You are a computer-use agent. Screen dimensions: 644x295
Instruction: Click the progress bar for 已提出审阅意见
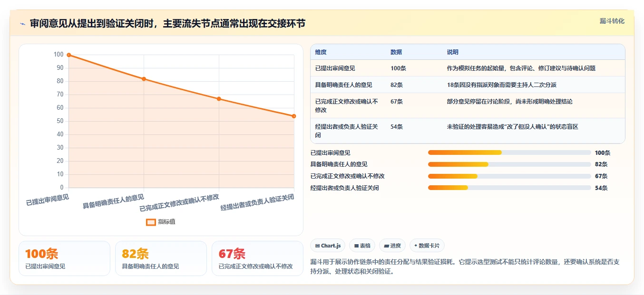click(509, 152)
